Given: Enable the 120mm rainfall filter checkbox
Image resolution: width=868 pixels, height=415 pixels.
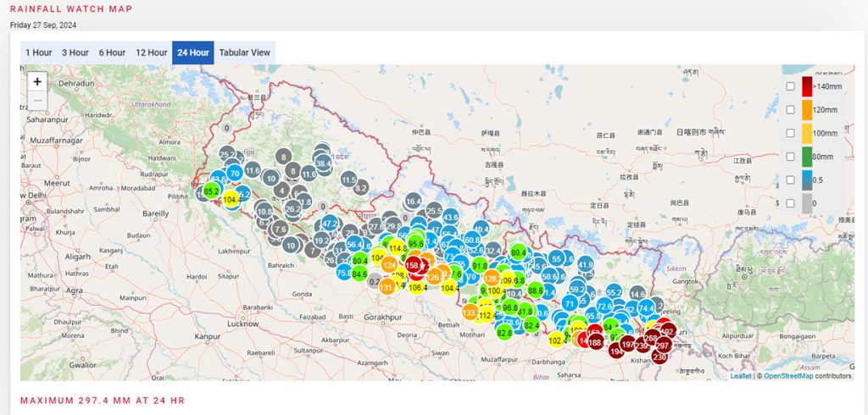Looking at the screenshot, I should tap(790, 109).
